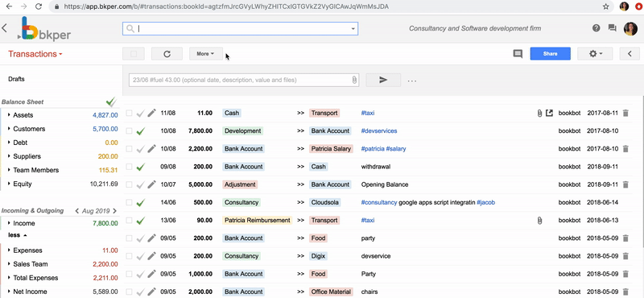The height and width of the screenshot is (298, 644).
Task: Expand the Customers account group
Action: pos(9,129)
